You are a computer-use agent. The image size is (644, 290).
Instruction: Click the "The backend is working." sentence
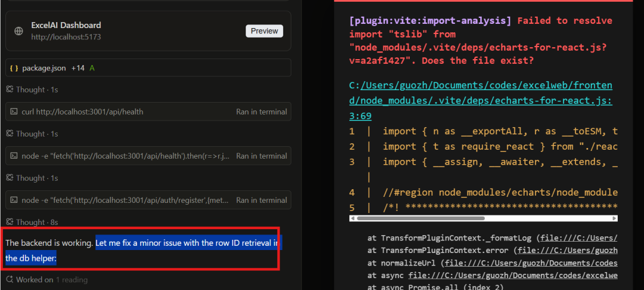tap(49, 243)
